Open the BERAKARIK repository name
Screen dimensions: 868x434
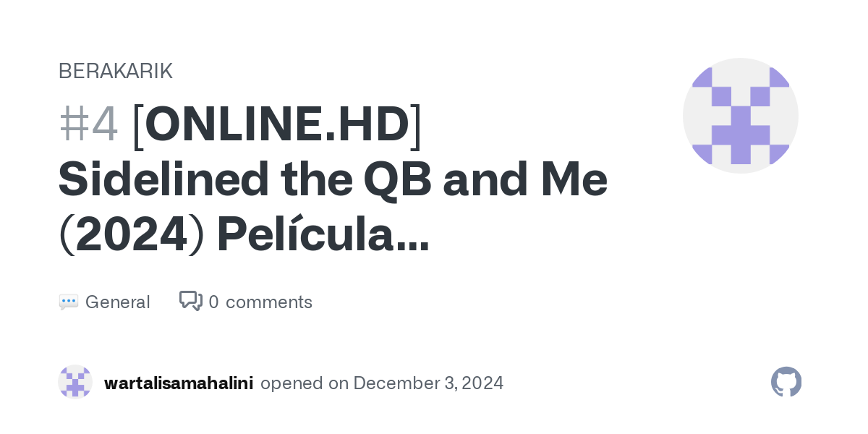[115, 71]
